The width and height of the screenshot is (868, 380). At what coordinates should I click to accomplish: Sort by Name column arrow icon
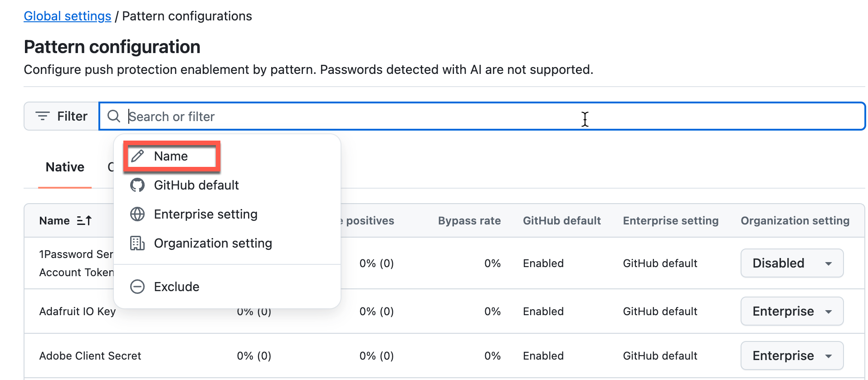[84, 221]
